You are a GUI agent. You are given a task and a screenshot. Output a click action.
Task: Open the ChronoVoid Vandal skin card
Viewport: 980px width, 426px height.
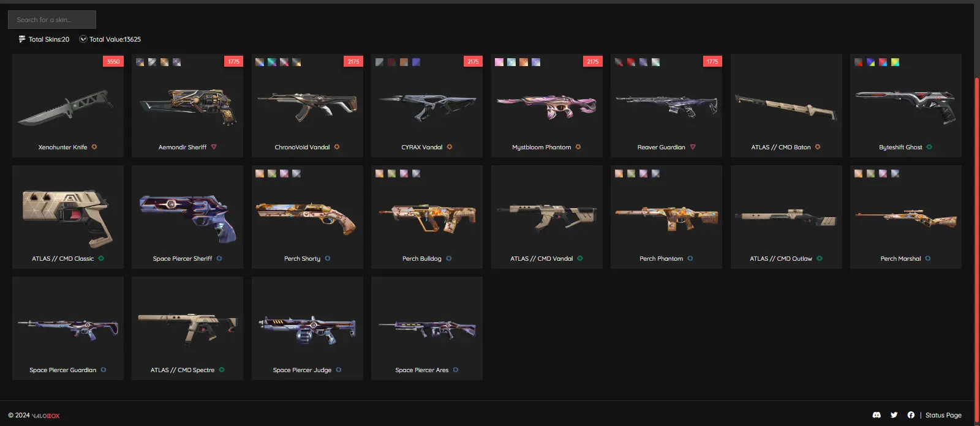click(x=307, y=105)
